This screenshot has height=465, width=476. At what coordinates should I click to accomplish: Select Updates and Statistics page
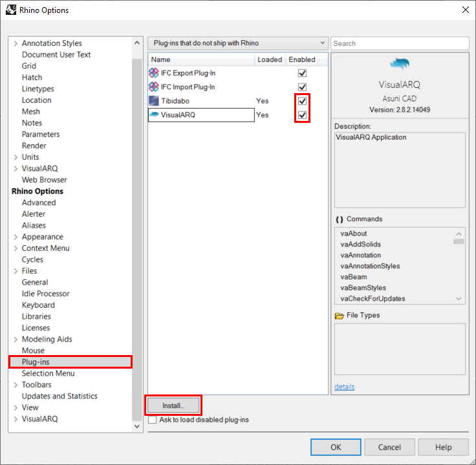click(59, 396)
